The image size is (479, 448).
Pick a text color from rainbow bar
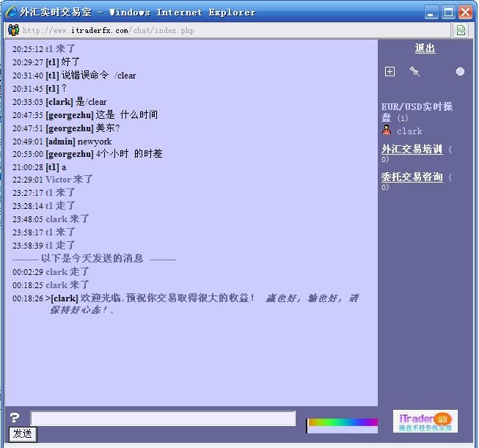click(x=342, y=422)
